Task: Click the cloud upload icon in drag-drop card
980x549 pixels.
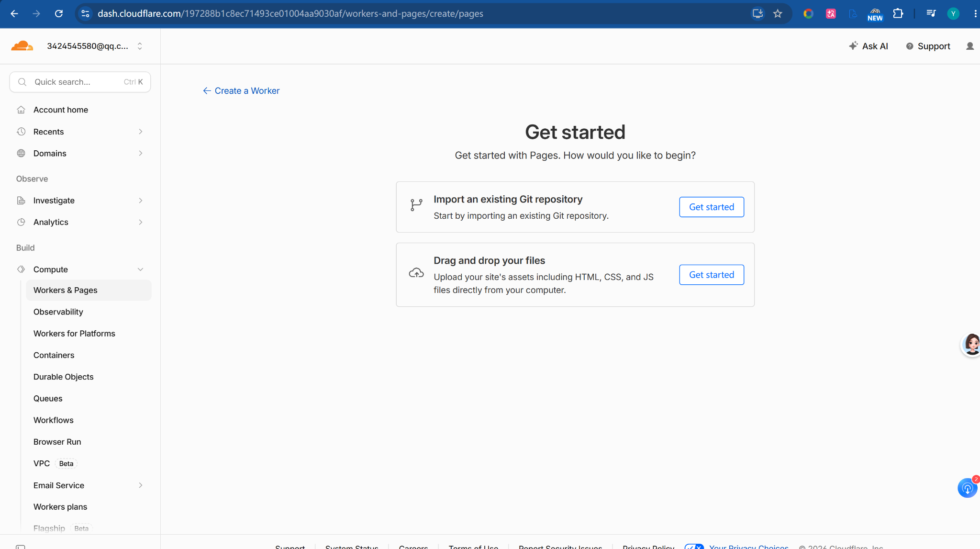Action: pyautogui.click(x=416, y=273)
